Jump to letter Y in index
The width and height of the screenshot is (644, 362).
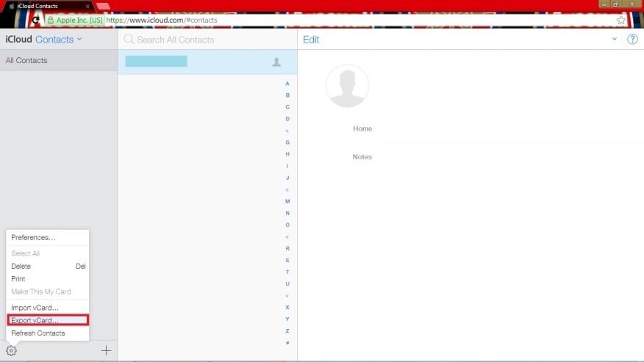click(287, 319)
